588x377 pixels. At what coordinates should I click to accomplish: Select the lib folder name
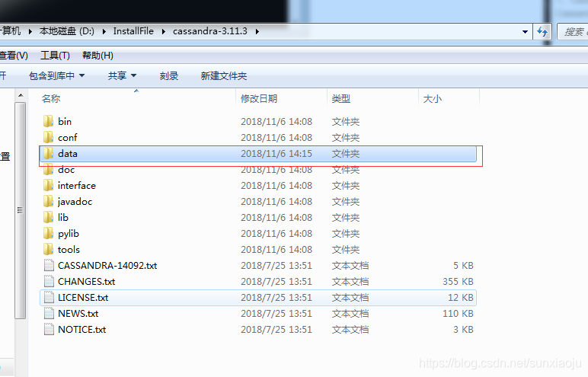tap(63, 218)
